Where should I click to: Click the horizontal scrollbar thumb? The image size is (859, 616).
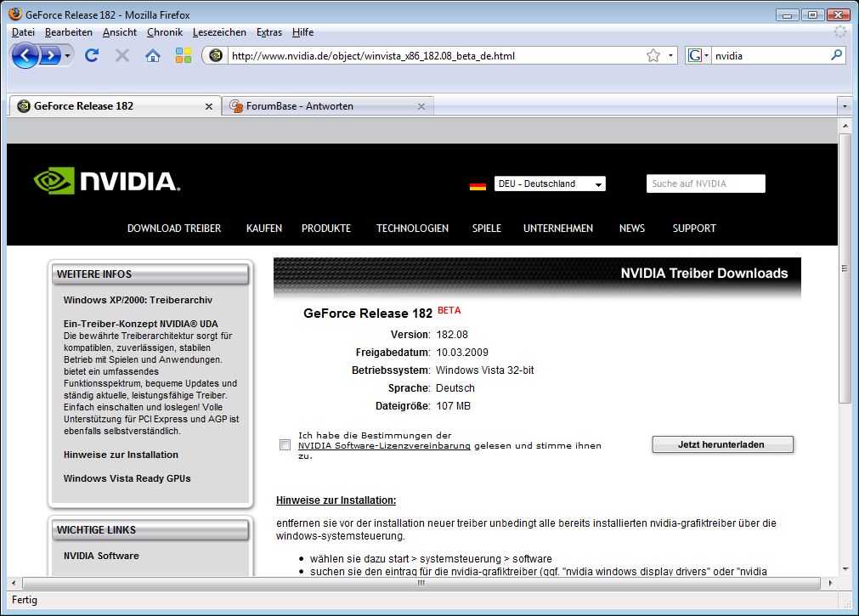[421, 583]
